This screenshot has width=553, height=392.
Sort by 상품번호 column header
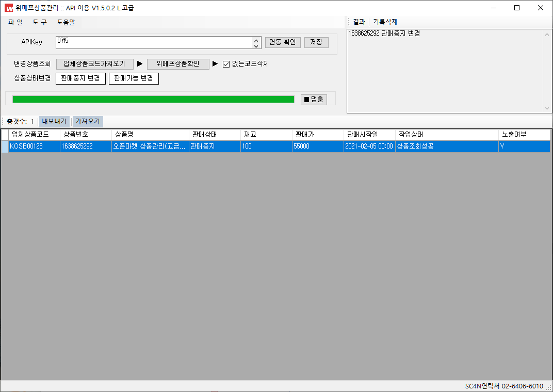coord(86,135)
